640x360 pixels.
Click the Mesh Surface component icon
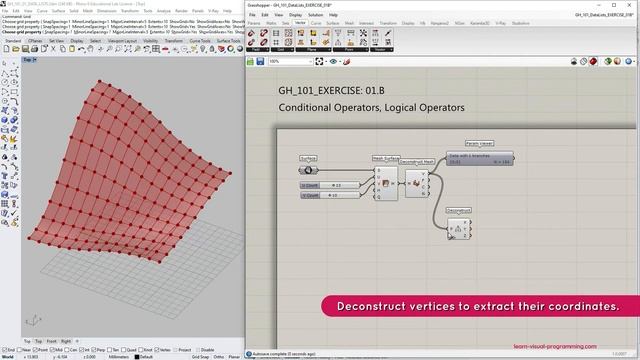(386, 184)
